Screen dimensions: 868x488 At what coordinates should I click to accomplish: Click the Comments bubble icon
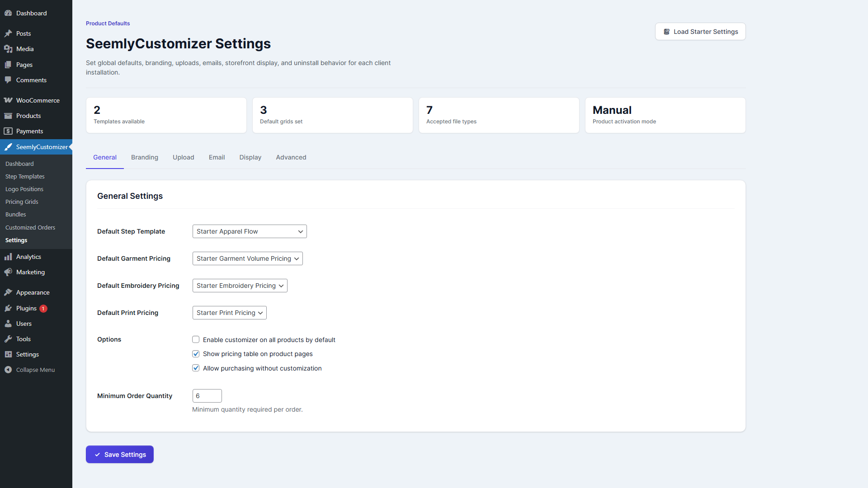(8, 80)
